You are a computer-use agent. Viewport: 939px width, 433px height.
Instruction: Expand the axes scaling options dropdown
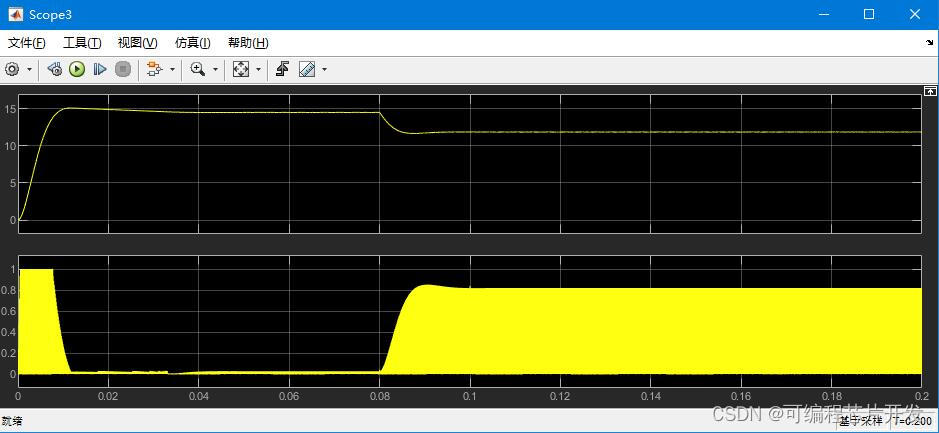(258, 69)
